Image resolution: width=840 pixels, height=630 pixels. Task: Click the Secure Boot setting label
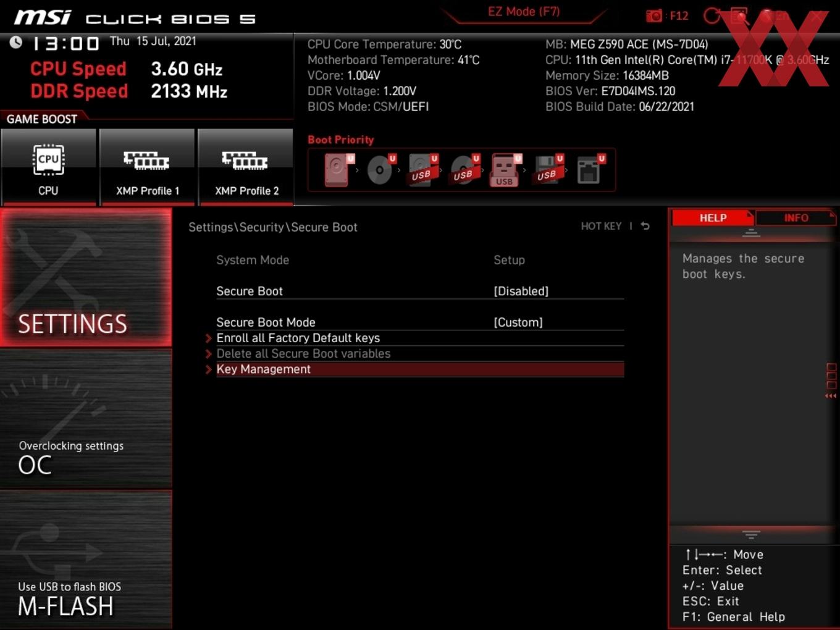250,291
